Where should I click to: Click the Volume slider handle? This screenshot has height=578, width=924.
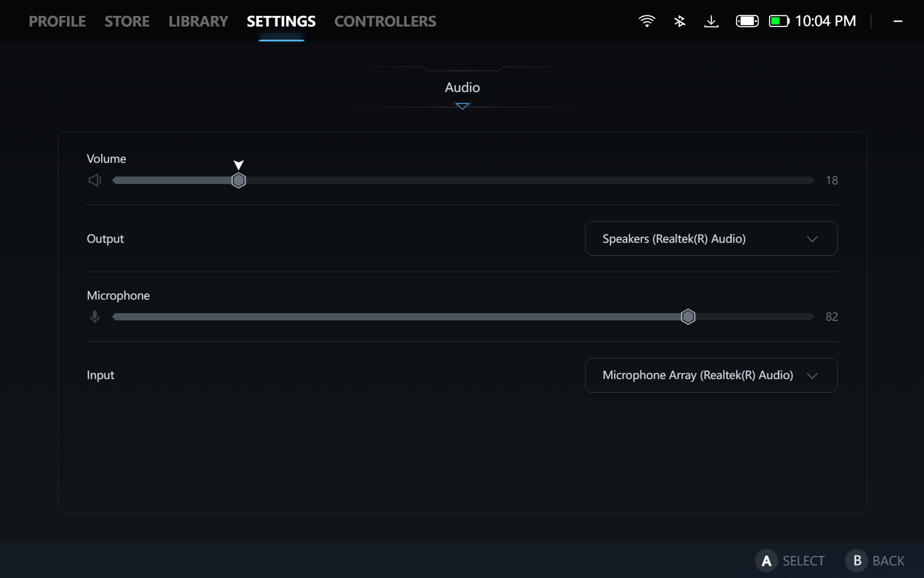pyautogui.click(x=239, y=180)
